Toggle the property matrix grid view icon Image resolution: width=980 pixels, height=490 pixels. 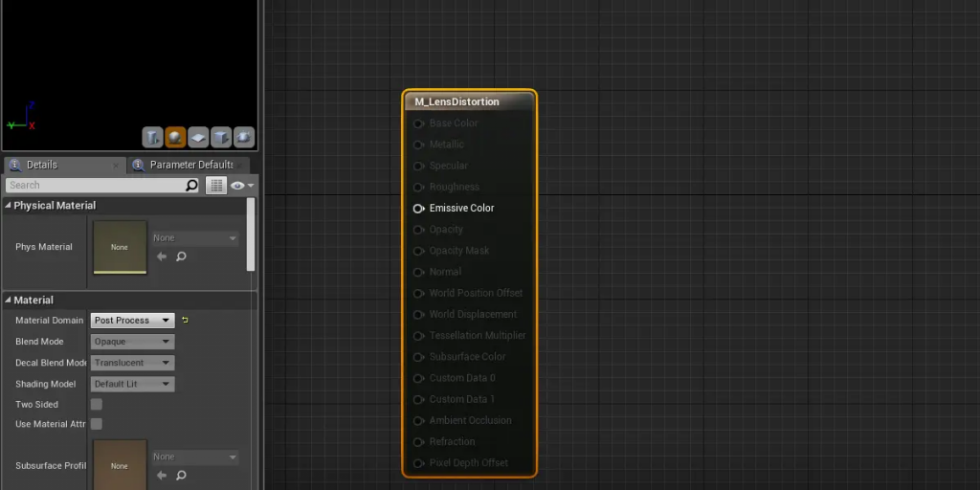(x=216, y=186)
